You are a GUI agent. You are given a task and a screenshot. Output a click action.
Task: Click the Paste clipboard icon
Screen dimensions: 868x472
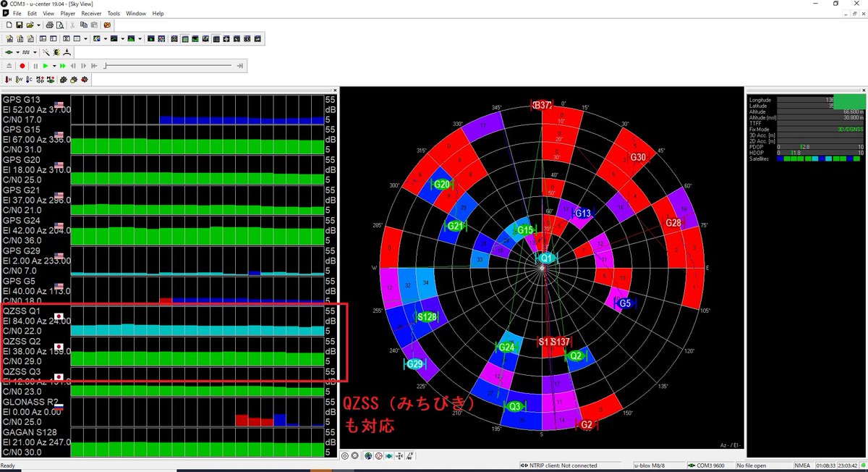94,25
